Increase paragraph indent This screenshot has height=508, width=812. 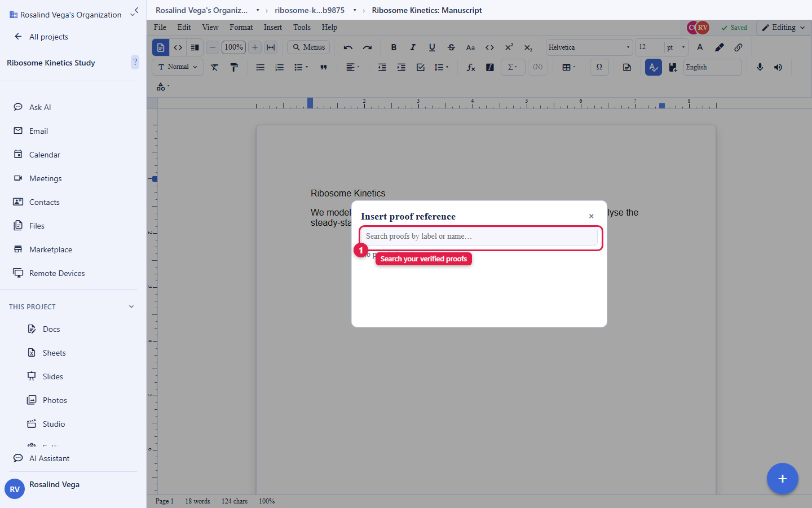(x=401, y=67)
